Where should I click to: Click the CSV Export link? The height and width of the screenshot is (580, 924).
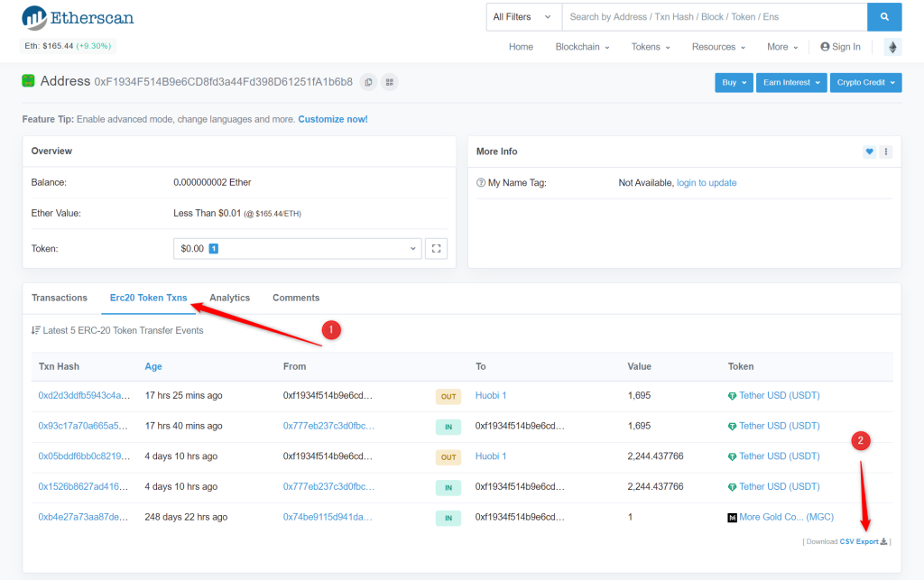pos(859,542)
